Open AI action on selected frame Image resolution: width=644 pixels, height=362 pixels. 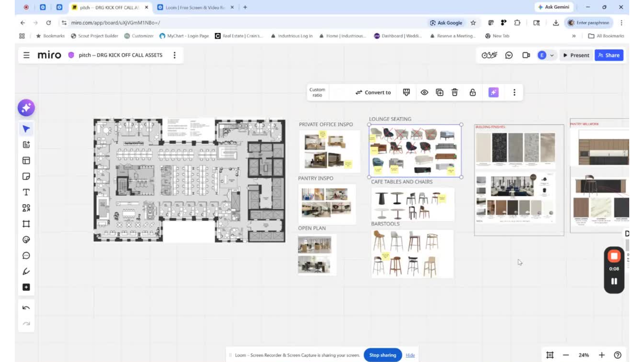coord(493,92)
